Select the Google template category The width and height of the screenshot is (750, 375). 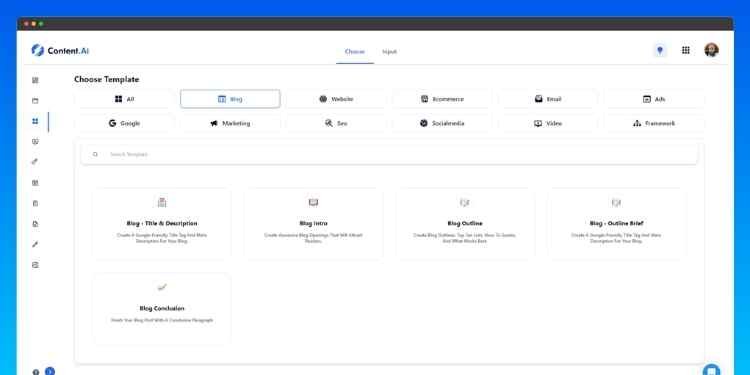tap(124, 123)
